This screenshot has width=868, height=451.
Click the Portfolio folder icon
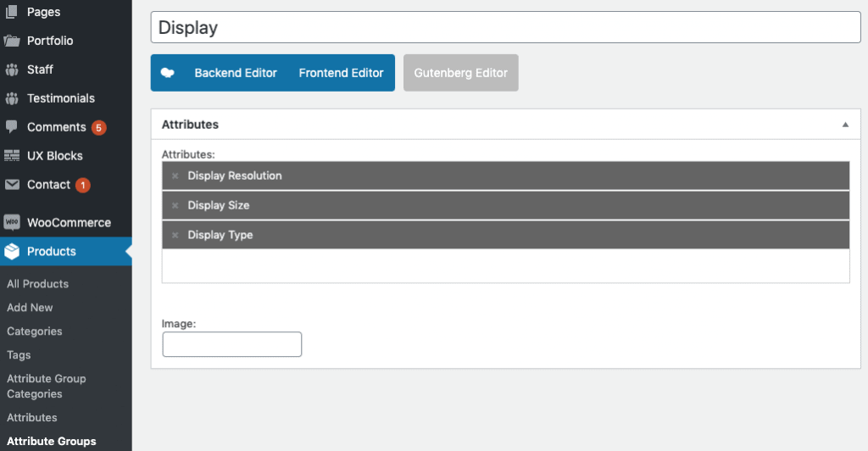click(12, 41)
